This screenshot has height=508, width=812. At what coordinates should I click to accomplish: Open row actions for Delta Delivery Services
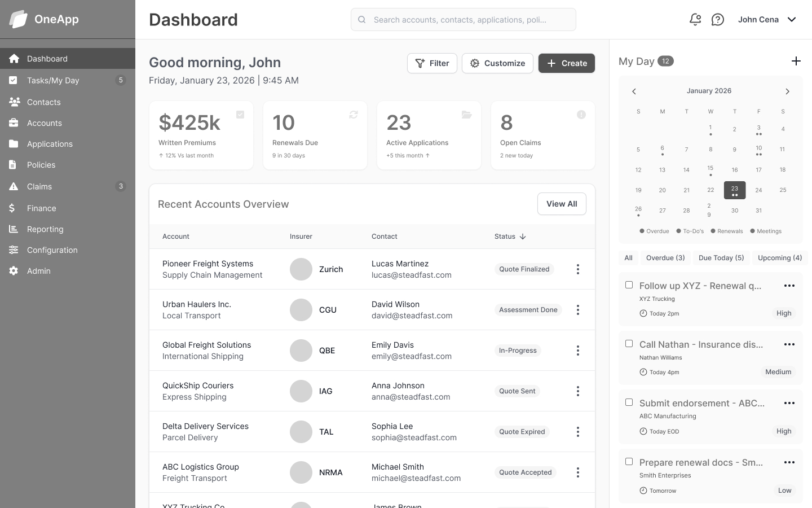click(x=578, y=432)
